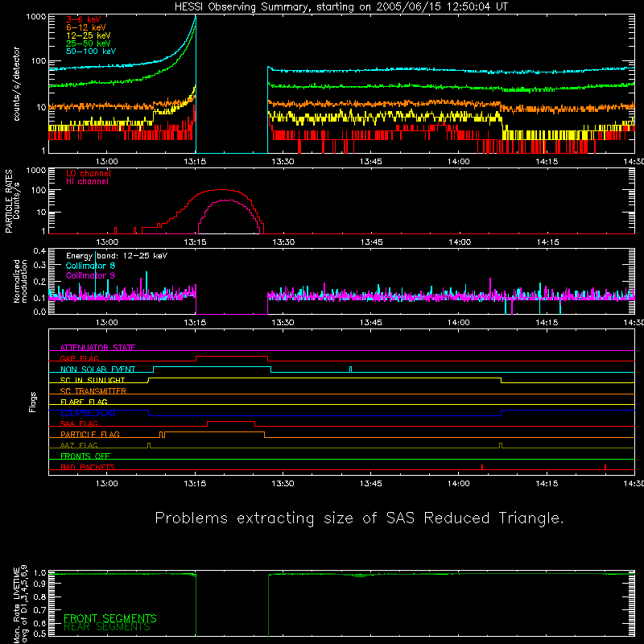Click the Mon. Rate LIVETIME axis label

(20, 604)
